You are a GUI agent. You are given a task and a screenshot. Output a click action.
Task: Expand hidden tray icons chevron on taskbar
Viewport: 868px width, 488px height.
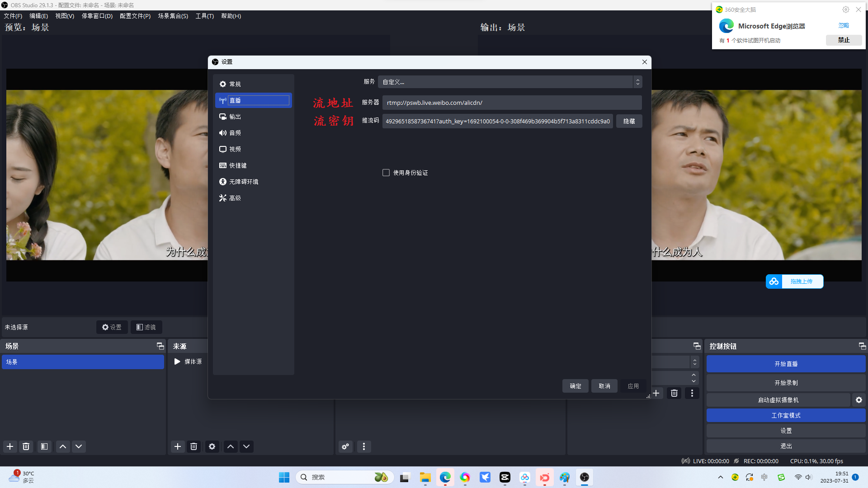point(720,477)
